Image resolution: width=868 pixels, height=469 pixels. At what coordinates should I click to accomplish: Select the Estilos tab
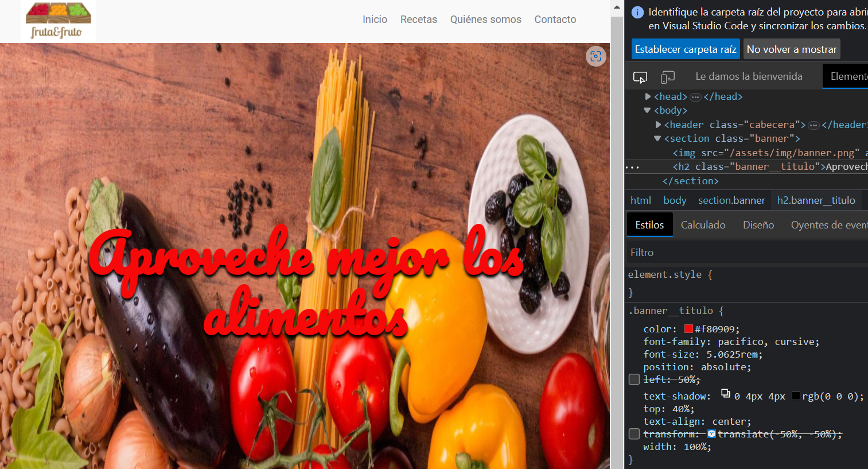click(649, 225)
